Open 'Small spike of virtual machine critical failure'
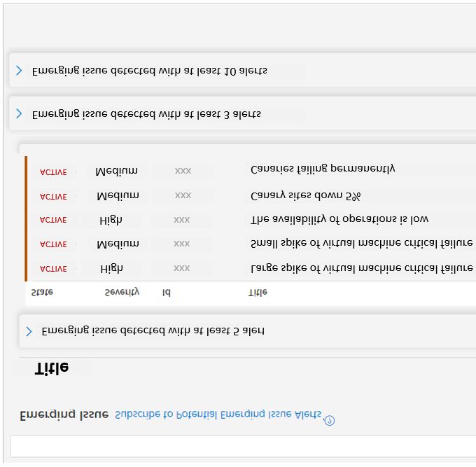476x467 pixels. (x=362, y=243)
